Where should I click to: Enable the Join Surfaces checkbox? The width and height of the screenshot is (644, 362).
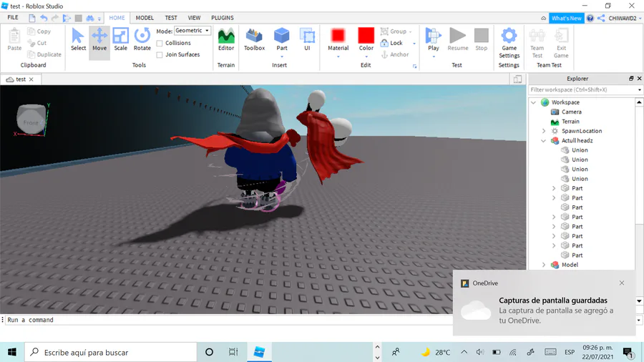[x=160, y=54]
